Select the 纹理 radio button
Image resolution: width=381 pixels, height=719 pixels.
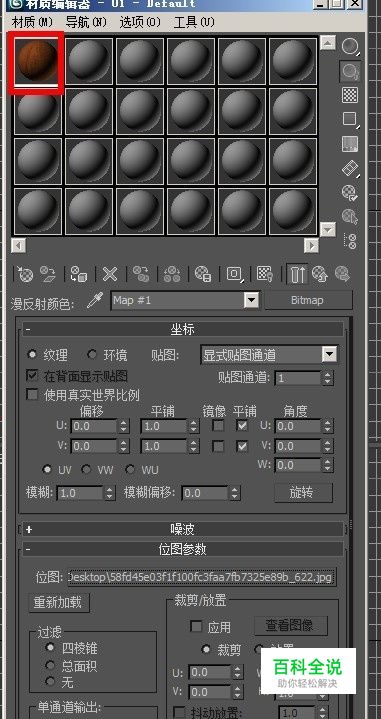33,354
